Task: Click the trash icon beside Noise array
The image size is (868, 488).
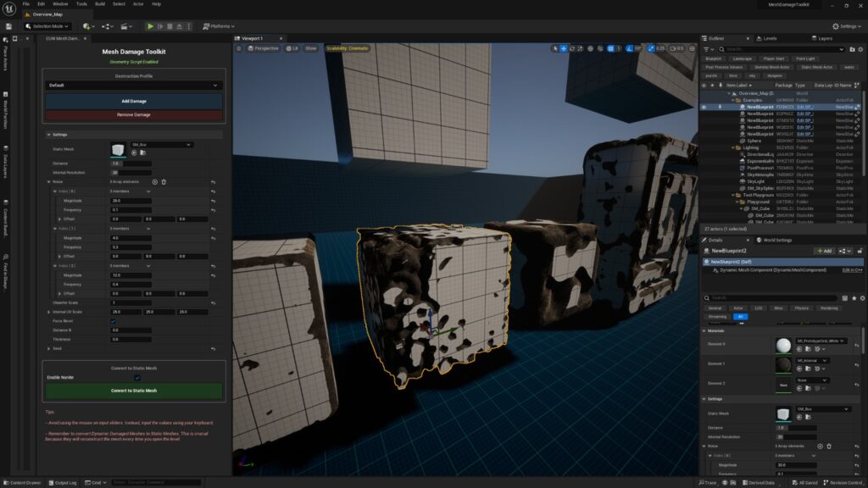Action: (164, 181)
